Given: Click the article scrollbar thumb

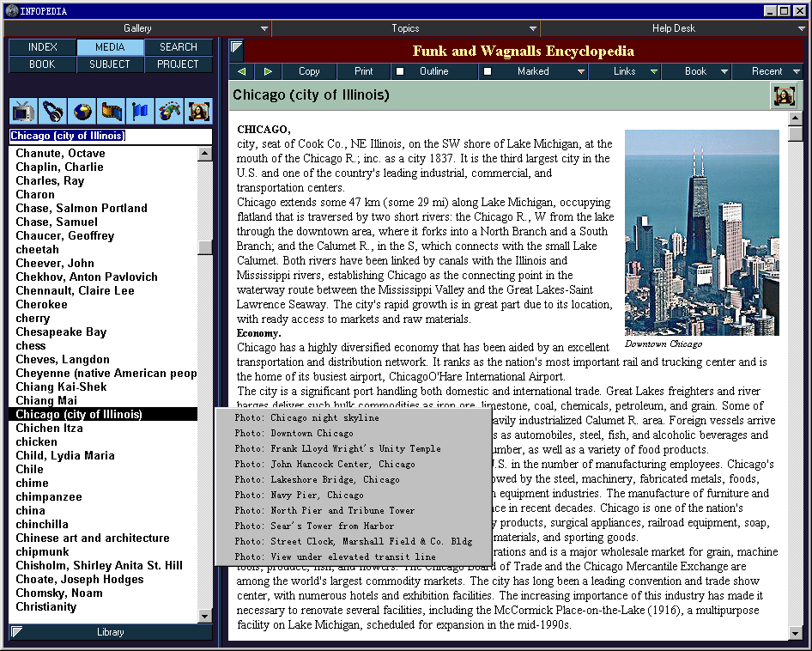Looking at the screenshot, I should coord(796,134).
